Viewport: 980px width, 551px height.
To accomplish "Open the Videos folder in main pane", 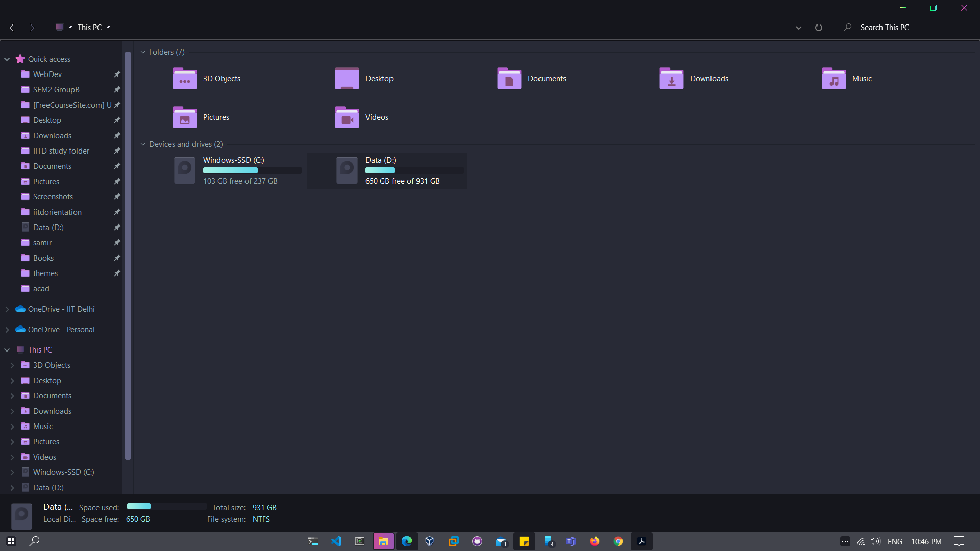I will point(362,117).
